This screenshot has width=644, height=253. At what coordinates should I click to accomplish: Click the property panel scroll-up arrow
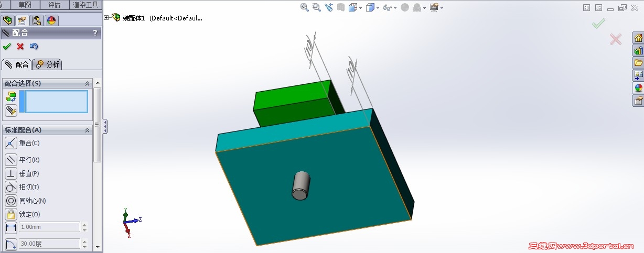click(x=98, y=84)
